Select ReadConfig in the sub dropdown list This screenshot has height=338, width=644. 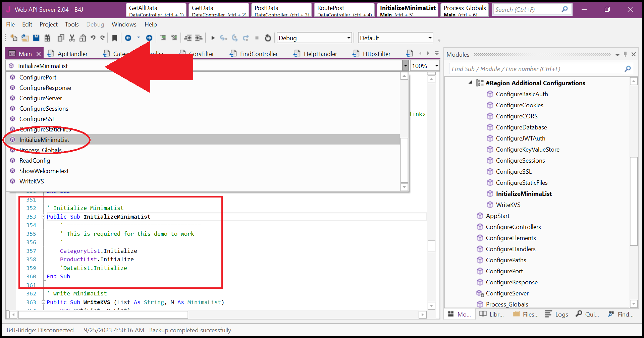point(203,160)
